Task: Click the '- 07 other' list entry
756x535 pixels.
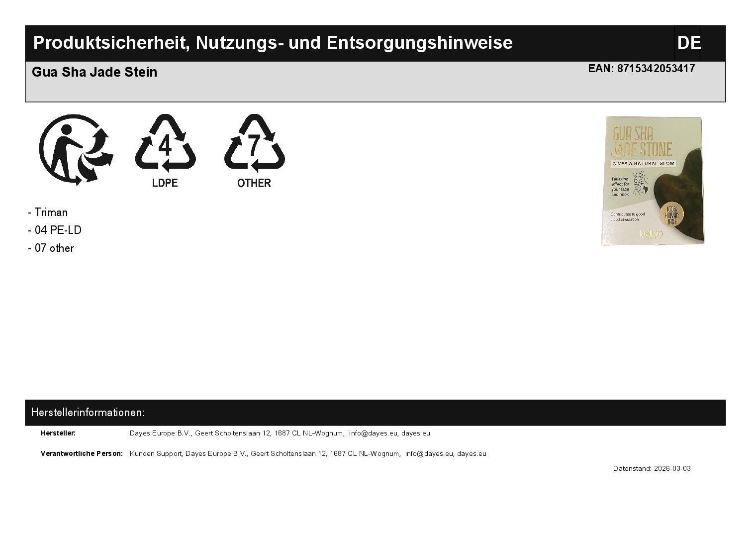Action: pyautogui.click(x=51, y=248)
